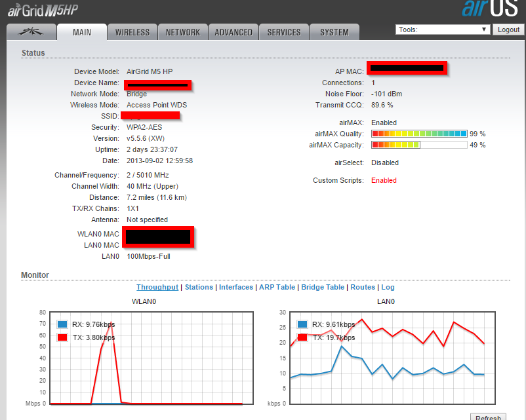
Task: Click the WLAN0 throughput graph
Action: tap(152, 358)
